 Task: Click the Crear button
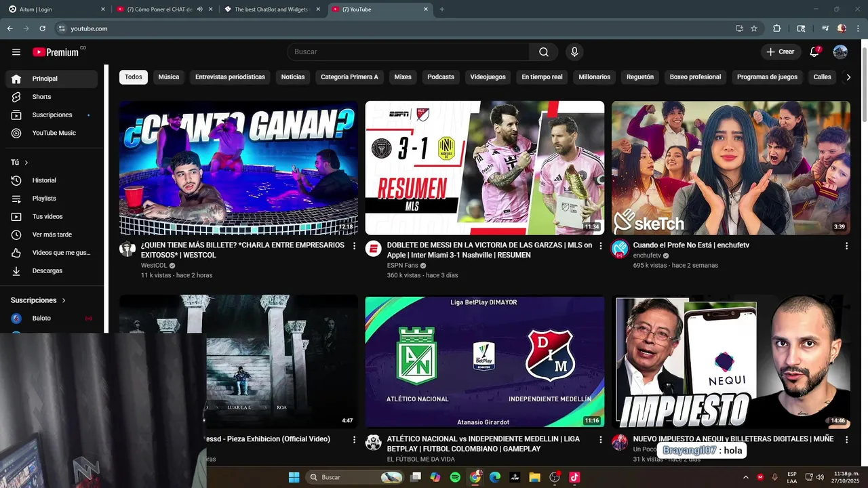pyautogui.click(x=781, y=52)
